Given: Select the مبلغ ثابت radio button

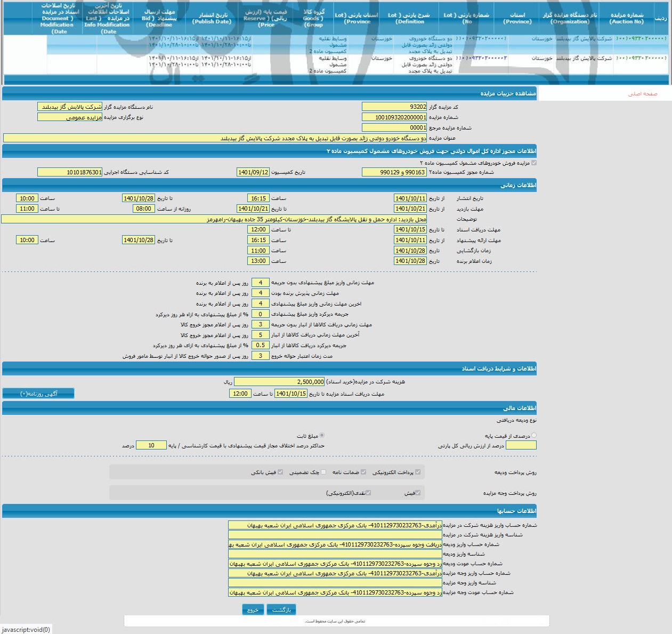Looking at the screenshot, I should click(x=322, y=436).
